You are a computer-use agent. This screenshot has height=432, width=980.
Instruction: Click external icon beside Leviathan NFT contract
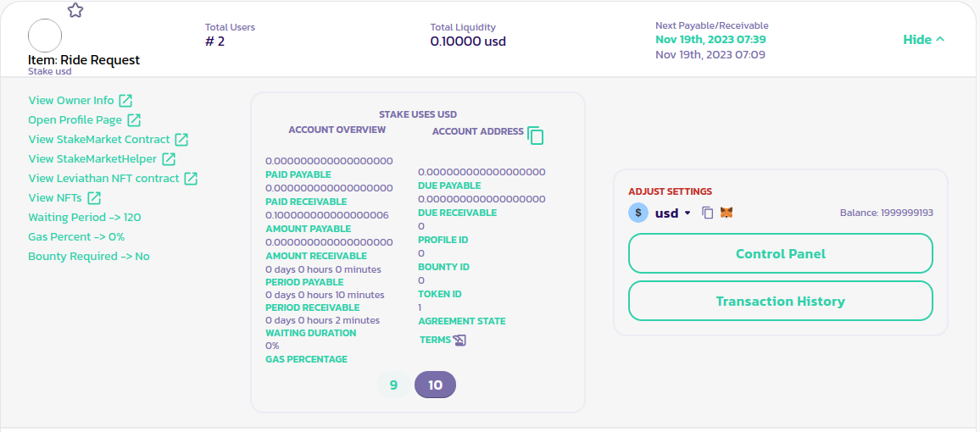(191, 179)
